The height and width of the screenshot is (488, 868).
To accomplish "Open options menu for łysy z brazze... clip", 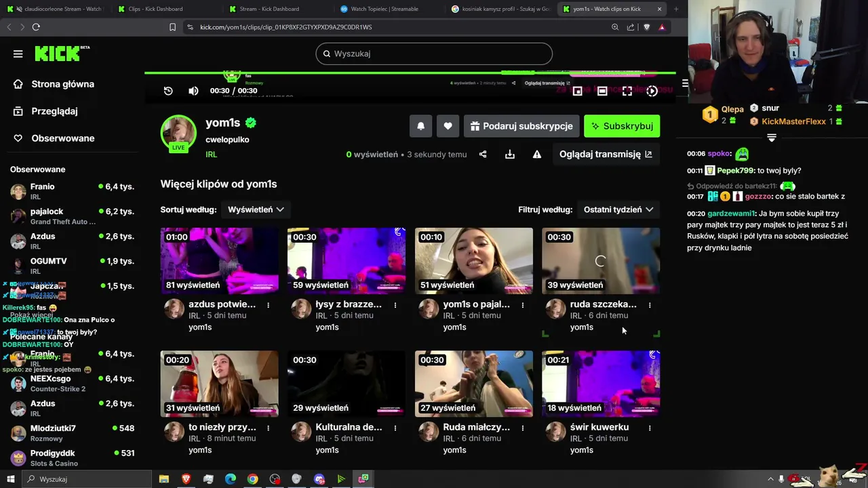I will (395, 305).
